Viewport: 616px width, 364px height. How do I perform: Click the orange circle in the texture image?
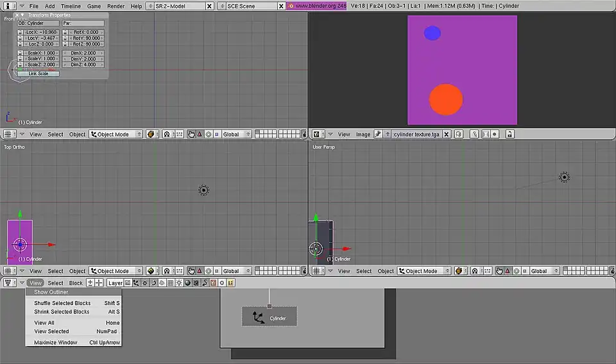pyautogui.click(x=445, y=99)
